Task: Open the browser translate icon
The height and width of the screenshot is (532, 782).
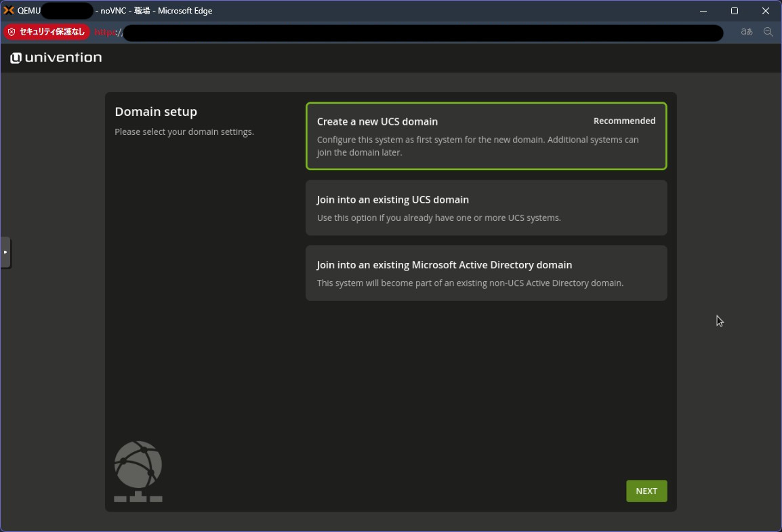Action: [747, 32]
